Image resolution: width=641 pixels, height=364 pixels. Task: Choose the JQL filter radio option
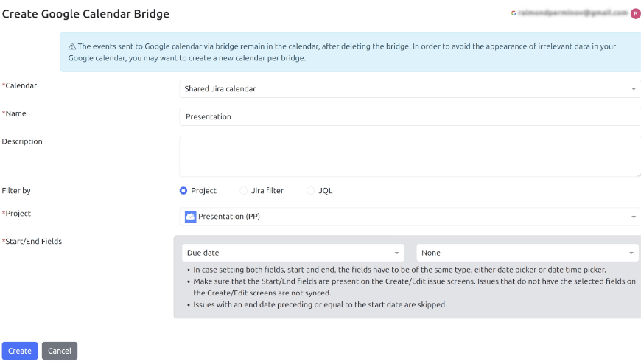tap(311, 191)
